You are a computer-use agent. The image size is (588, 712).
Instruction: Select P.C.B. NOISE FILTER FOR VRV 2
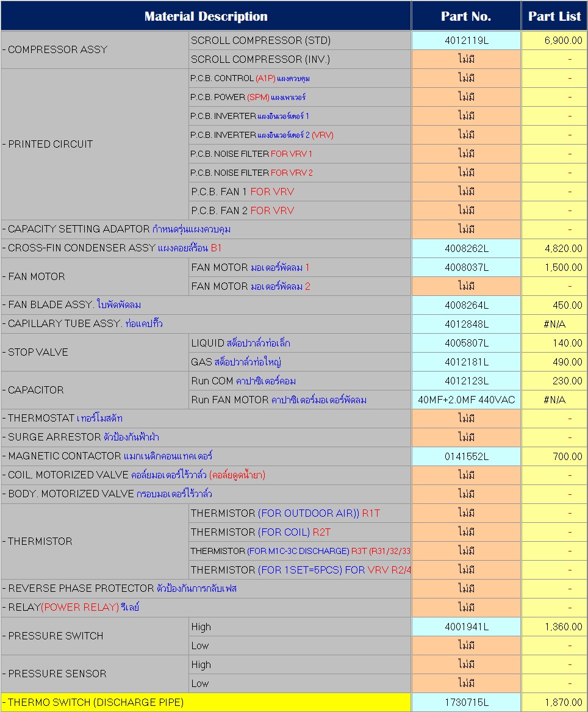pos(299,173)
